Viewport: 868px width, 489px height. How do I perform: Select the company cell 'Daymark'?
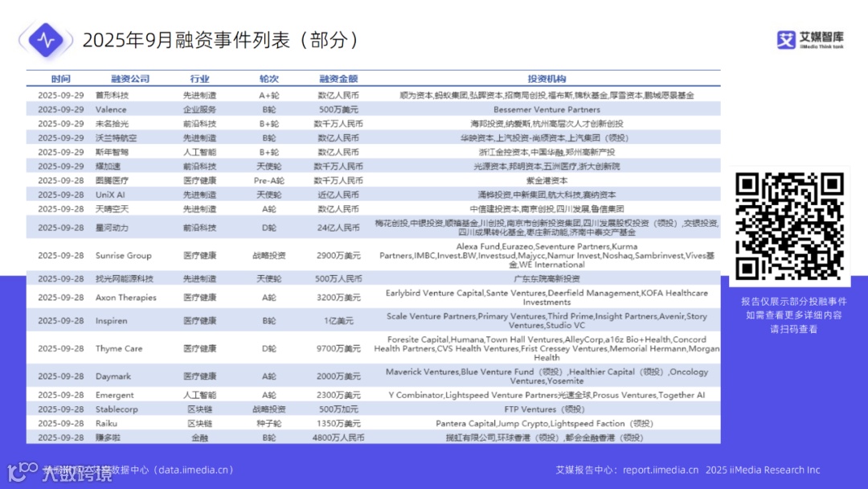113,376
